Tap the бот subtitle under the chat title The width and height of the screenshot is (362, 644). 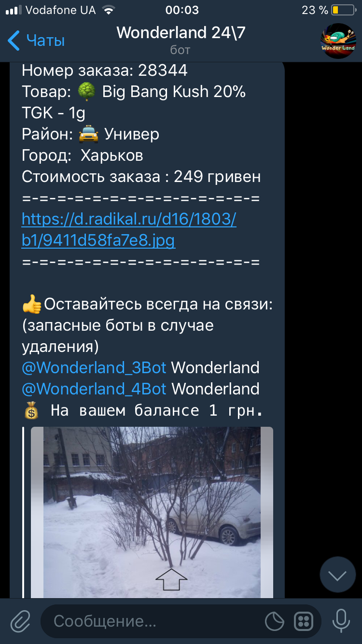pyautogui.click(x=181, y=50)
